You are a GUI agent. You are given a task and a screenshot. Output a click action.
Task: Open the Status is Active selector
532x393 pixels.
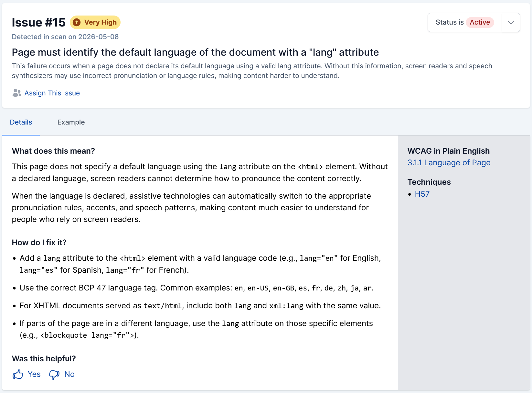coord(465,22)
